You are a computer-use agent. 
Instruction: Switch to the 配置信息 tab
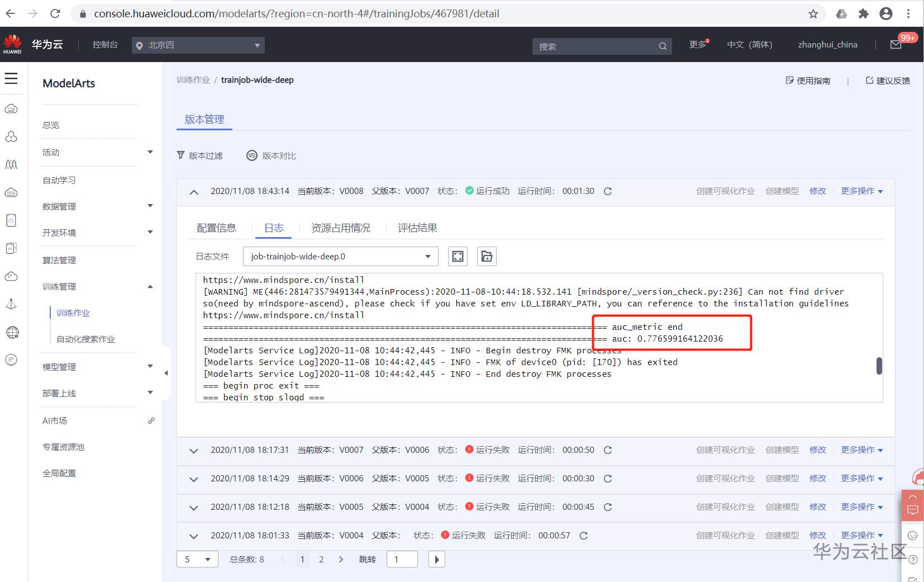point(217,228)
